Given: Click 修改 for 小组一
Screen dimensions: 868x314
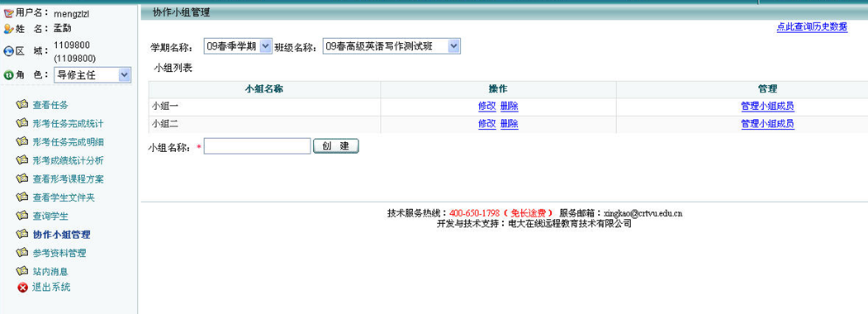Looking at the screenshot, I should [x=486, y=107].
